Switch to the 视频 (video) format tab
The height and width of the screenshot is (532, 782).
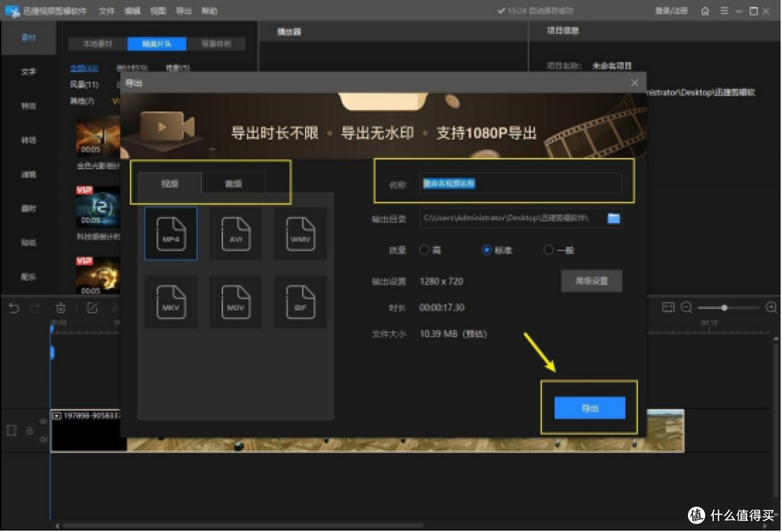coord(169,183)
